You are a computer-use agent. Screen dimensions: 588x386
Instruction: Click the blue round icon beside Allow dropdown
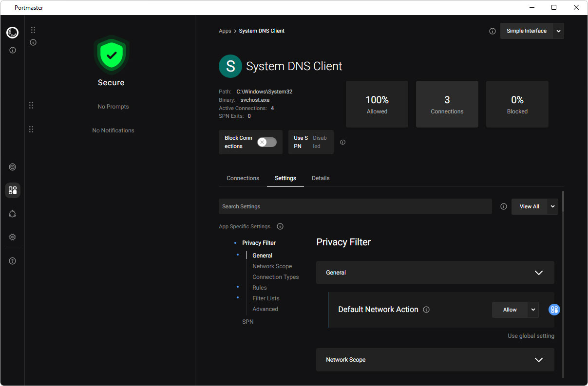[554, 310]
